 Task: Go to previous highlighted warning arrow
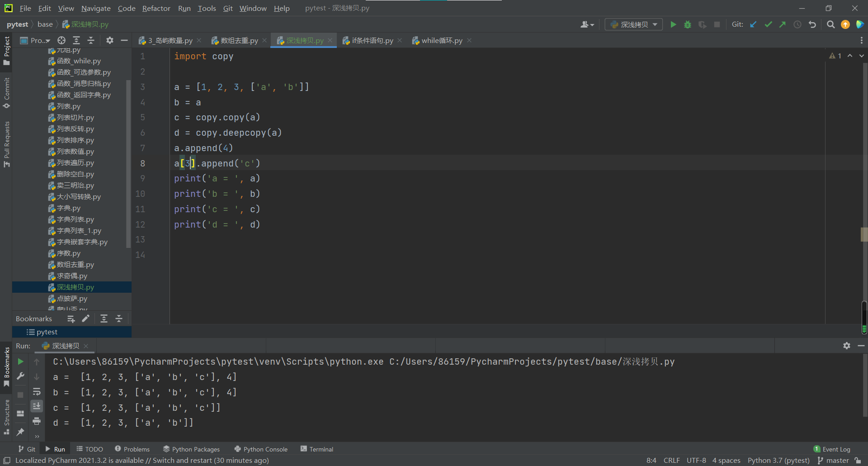pyautogui.click(x=850, y=56)
